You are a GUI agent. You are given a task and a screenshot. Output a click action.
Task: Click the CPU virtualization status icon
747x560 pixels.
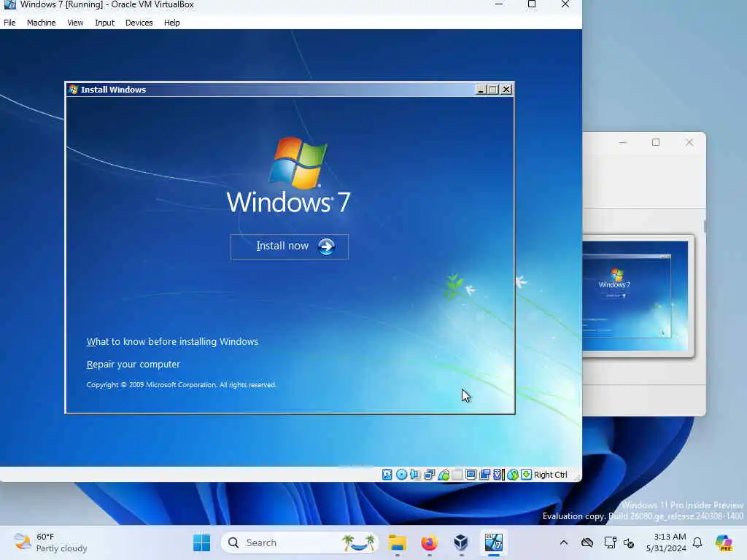[498, 474]
